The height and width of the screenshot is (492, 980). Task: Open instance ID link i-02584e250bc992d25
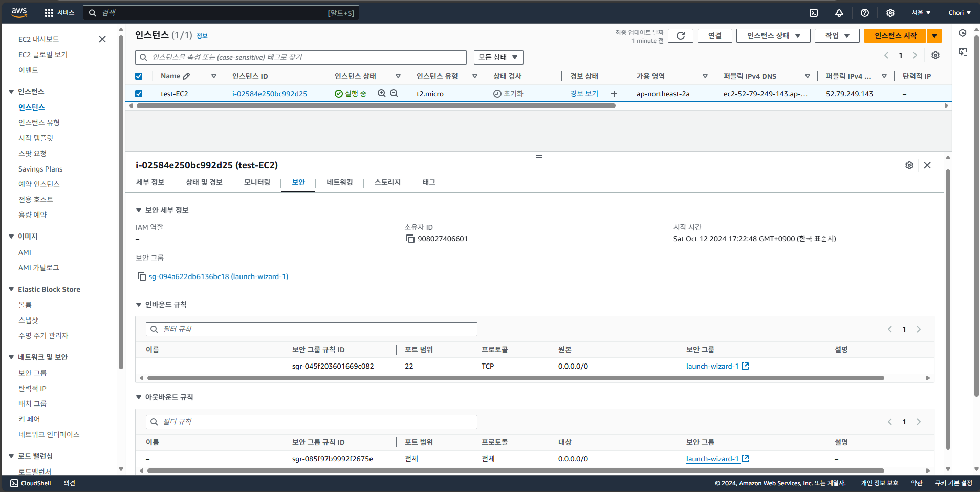point(270,94)
